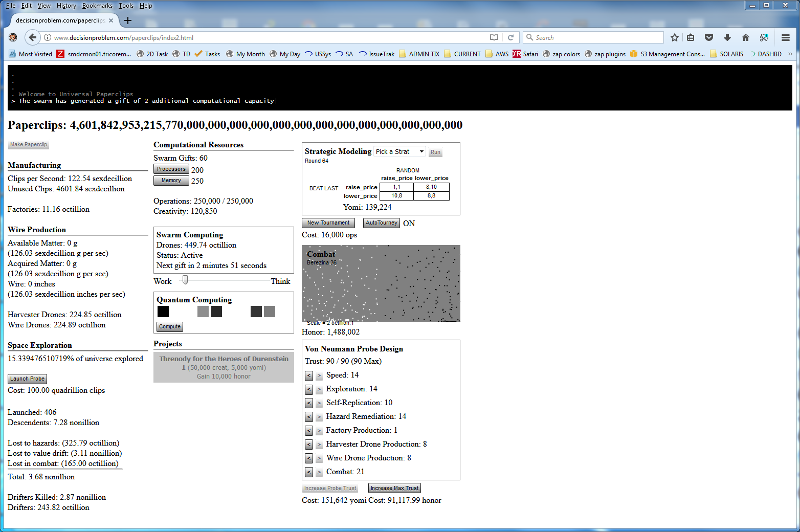
Task: Increase Harvester Drone Production with right arrow
Action: [319, 445]
